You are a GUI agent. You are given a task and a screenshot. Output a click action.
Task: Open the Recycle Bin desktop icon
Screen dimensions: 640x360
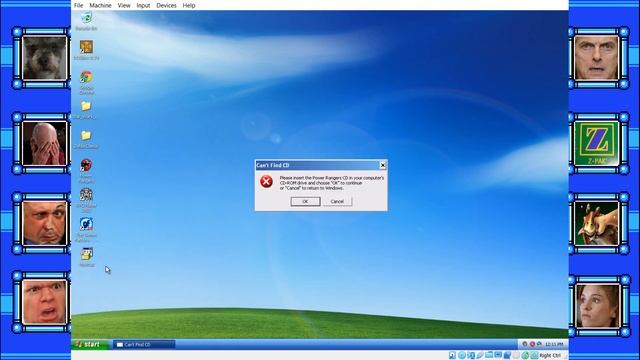[86, 17]
